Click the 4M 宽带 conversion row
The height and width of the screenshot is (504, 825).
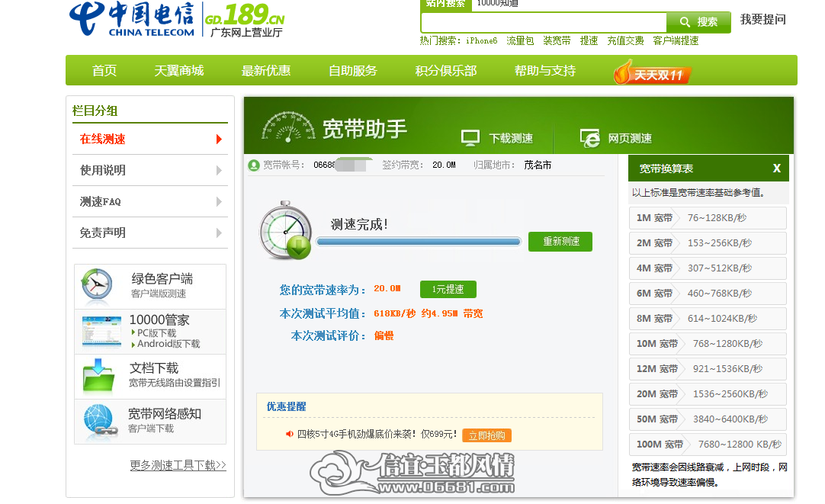click(708, 268)
